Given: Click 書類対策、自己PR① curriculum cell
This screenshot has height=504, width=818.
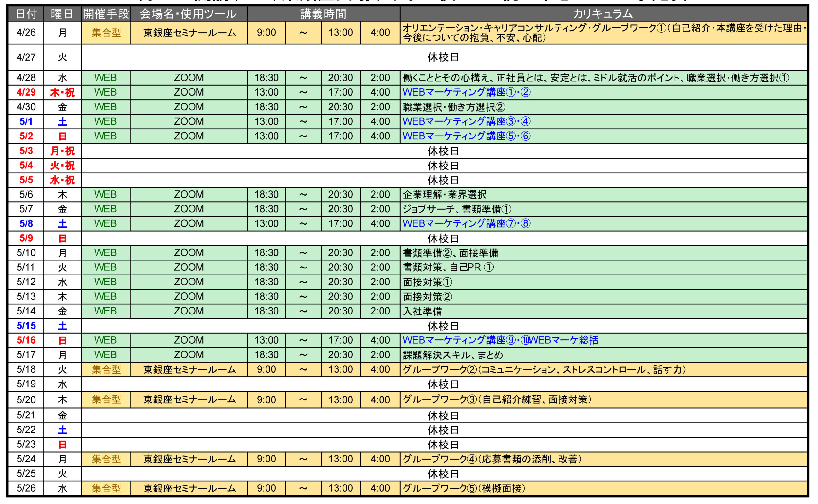Looking at the screenshot, I should pos(603,267).
